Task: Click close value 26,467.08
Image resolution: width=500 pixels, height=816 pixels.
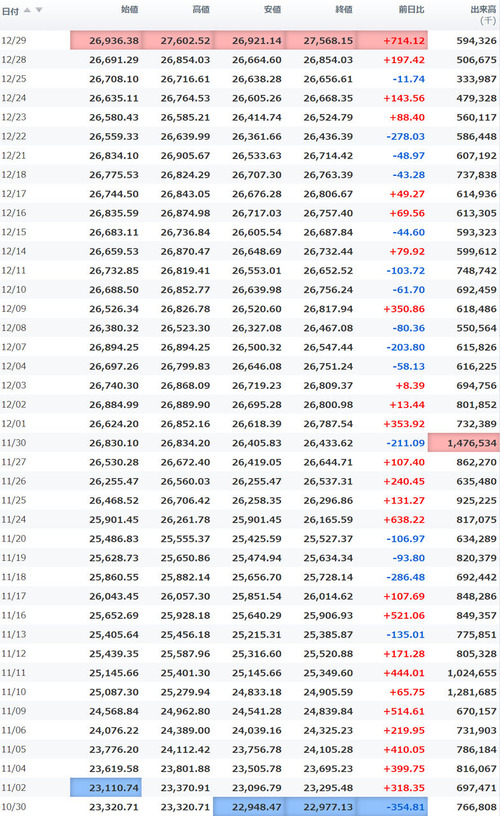Action: (328, 328)
